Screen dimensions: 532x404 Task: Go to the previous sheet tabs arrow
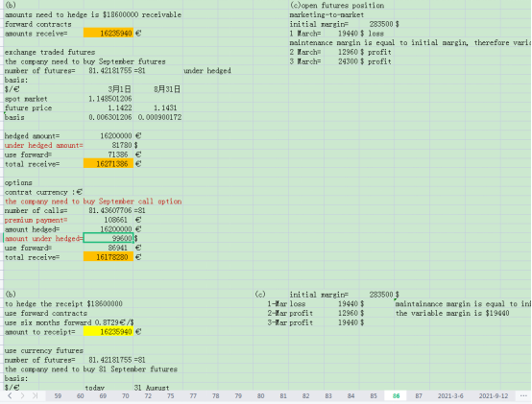point(10,395)
